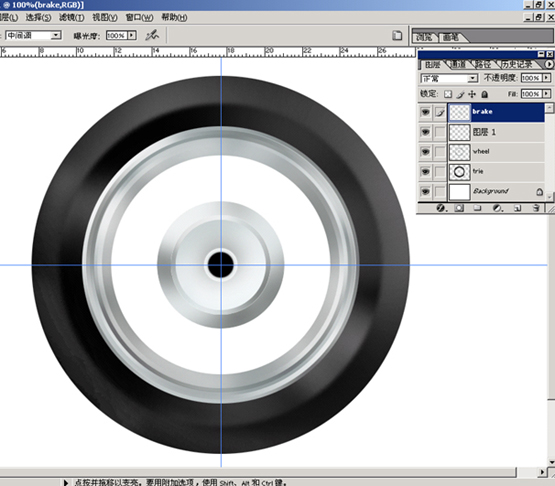The height and width of the screenshot is (486, 555).
Task: Switch to the 历史记录 history tab
Action: coord(517,64)
